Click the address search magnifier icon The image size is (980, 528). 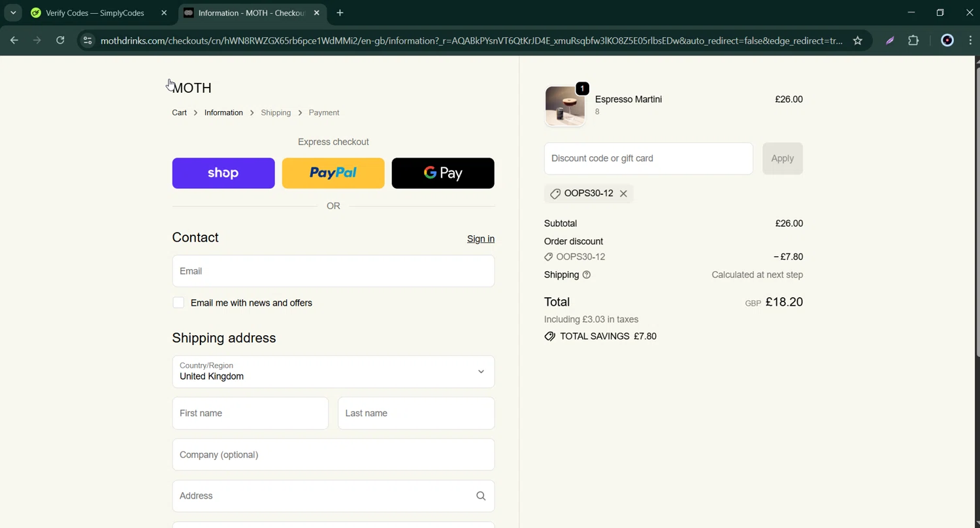[x=481, y=496]
